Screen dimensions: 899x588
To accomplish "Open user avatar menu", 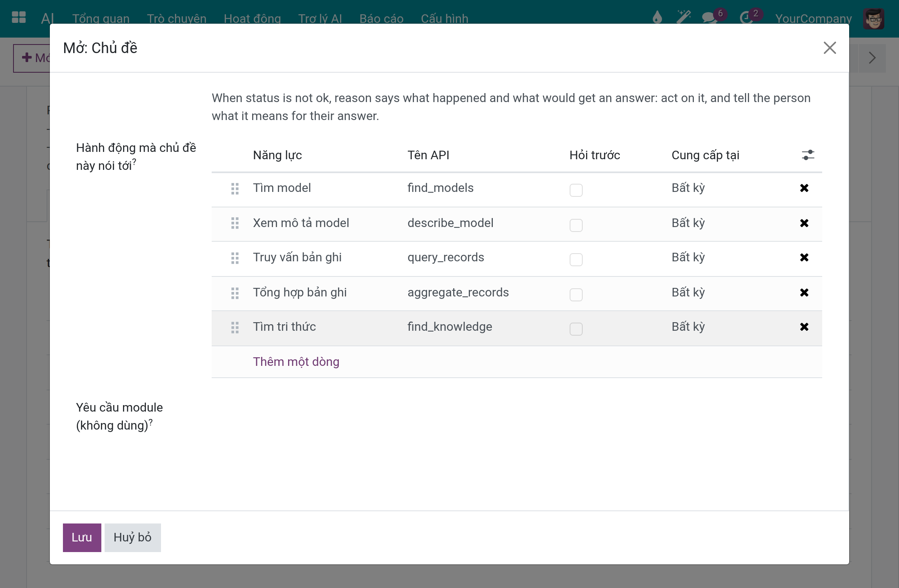I will click(x=874, y=18).
